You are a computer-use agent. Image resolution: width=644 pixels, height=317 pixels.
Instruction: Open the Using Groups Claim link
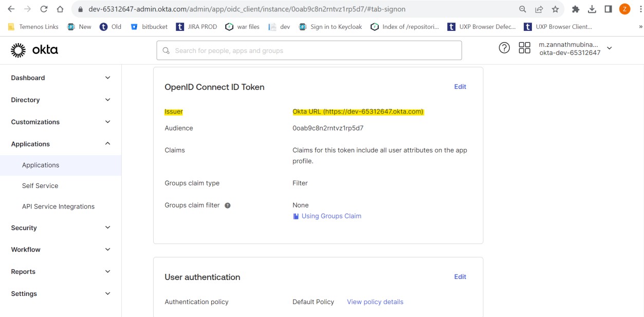point(331,216)
